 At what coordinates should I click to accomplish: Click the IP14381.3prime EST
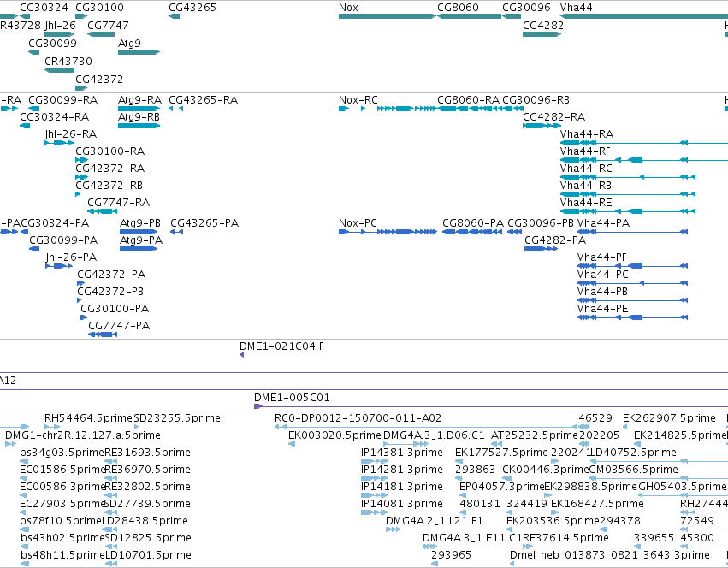(x=375, y=461)
